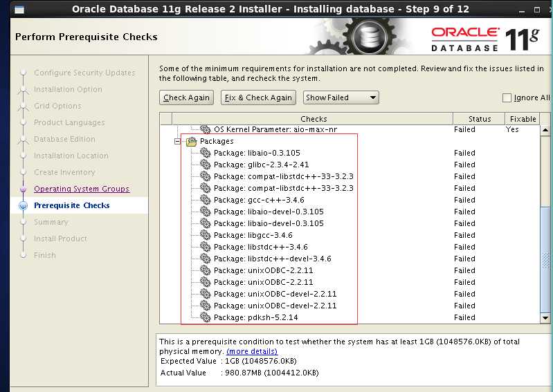This screenshot has height=392, width=553.
Task: Click the Status column header
Action: click(480, 119)
